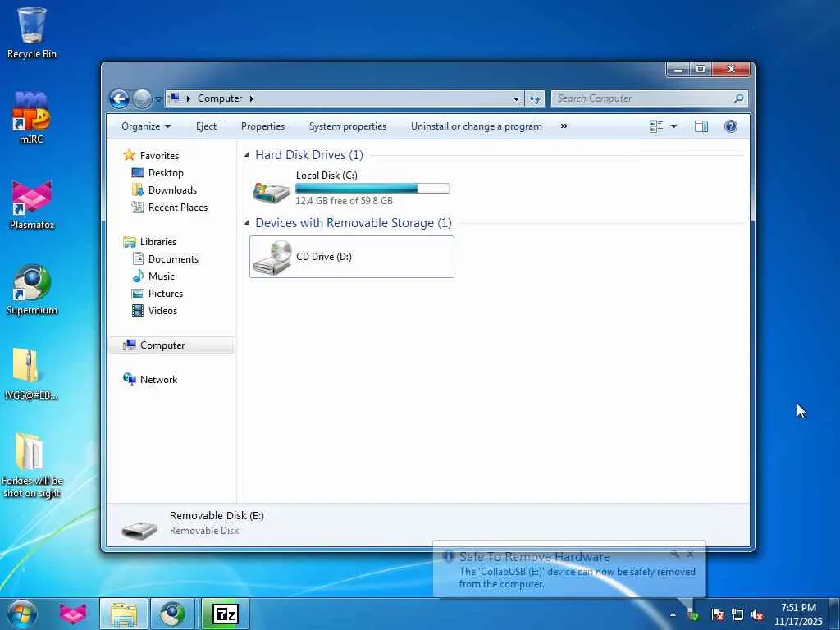Go back with the Explorer back arrow
This screenshot has height=630, width=840.
click(119, 98)
